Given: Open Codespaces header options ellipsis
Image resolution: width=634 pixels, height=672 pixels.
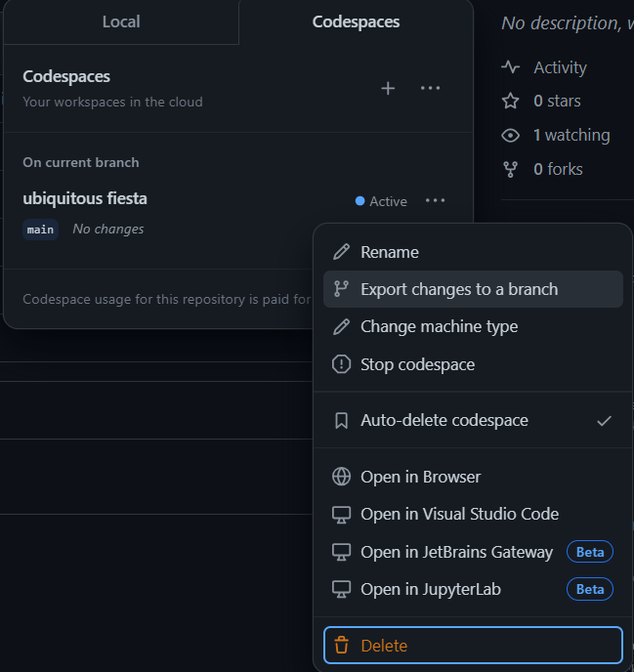Looking at the screenshot, I should coord(430,88).
